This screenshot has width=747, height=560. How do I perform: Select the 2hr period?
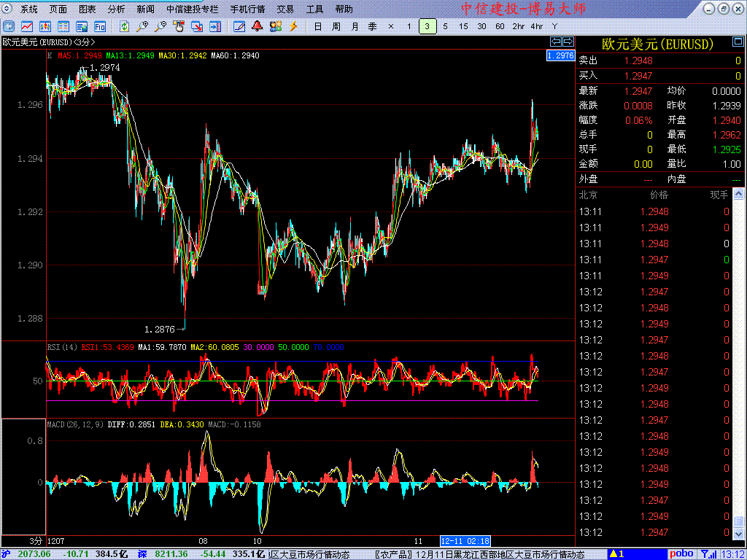coord(519,26)
